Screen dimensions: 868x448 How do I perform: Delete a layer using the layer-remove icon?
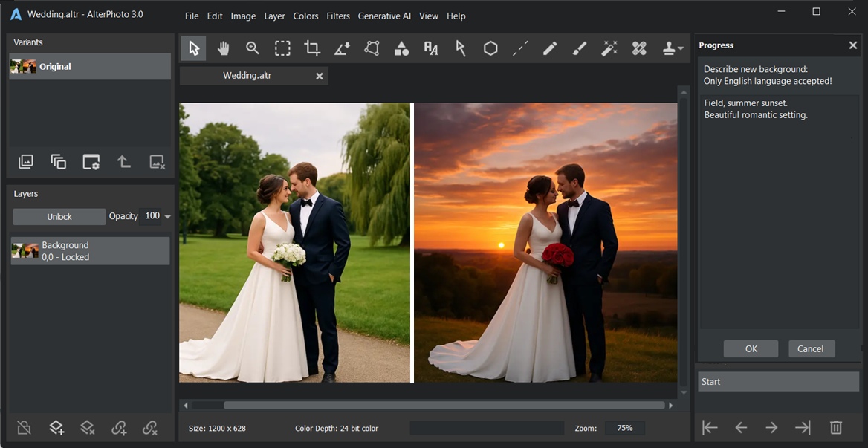tap(87, 427)
